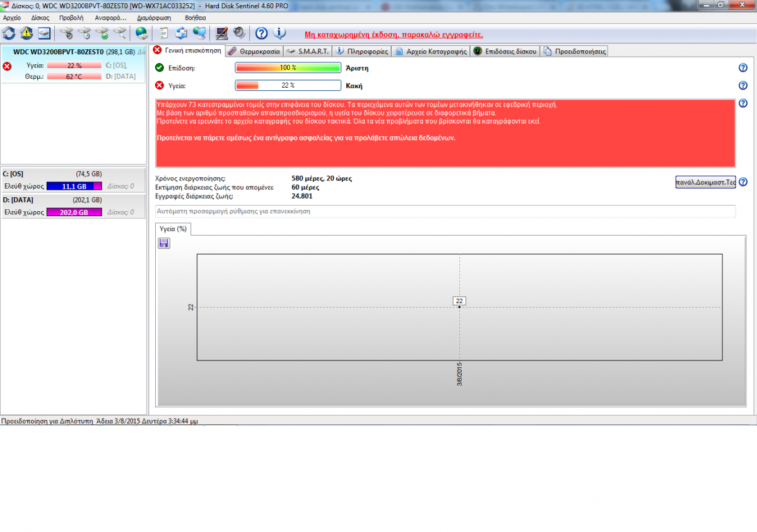Image resolution: width=757 pixels, height=532 pixels.
Task: Select the C: [OS] partition header
Action: pyautogui.click(x=73, y=174)
